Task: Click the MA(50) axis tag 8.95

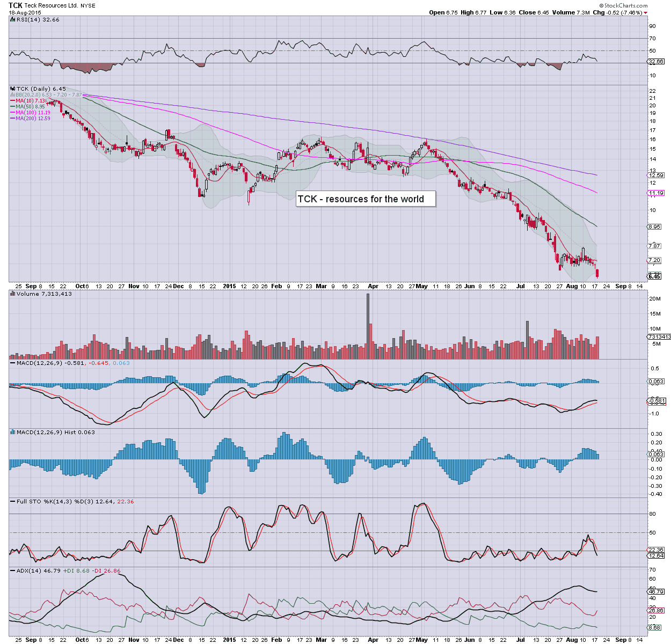Action: pyautogui.click(x=654, y=226)
